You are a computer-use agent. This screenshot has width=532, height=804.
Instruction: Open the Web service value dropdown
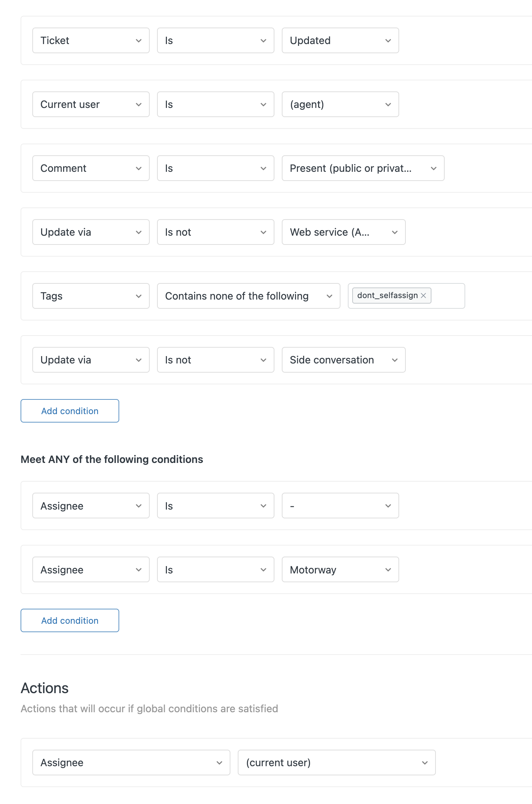pyautogui.click(x=343, y=232)
